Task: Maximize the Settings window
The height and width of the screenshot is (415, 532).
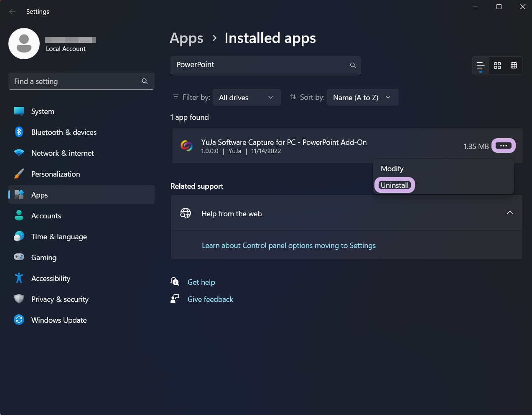Action: 499,7
